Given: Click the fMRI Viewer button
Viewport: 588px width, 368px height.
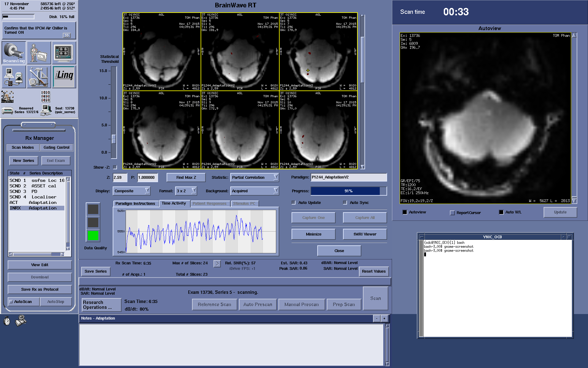Looking at the screenshot, I should [x=365, y=234].
